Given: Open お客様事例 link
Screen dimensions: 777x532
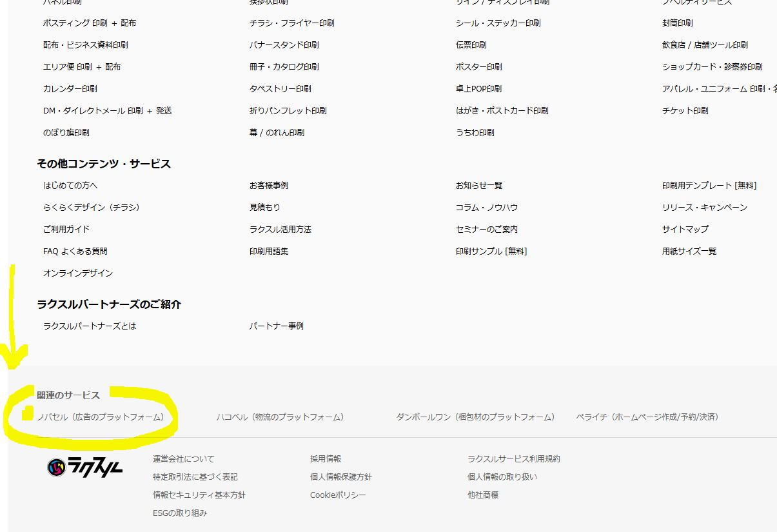Looking at the screenshot, I should [x=269, y=186].
